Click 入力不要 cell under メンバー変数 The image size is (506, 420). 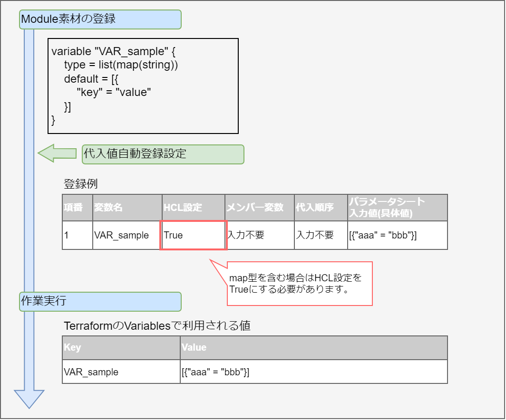tap(260, 235)
